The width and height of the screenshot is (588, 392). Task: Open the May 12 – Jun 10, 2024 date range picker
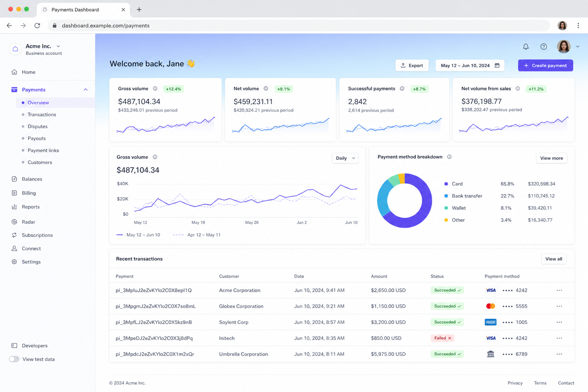470,65
